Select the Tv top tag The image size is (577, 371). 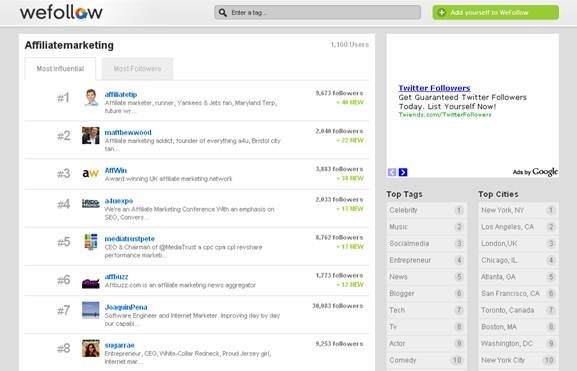point(426,327)
